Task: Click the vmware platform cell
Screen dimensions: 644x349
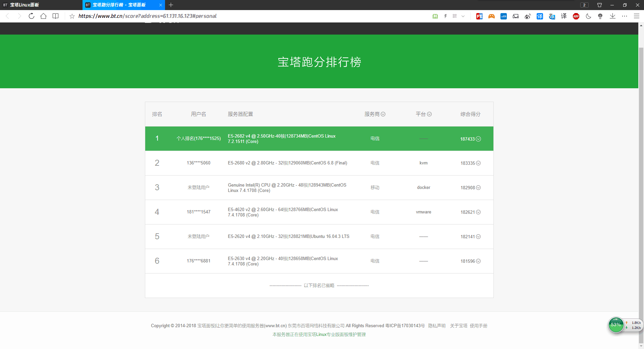Action: tap(424, 212)
